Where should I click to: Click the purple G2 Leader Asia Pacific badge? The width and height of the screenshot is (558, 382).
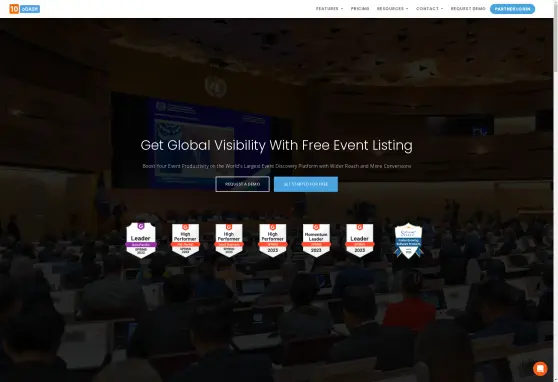click(x=141, y=240)
